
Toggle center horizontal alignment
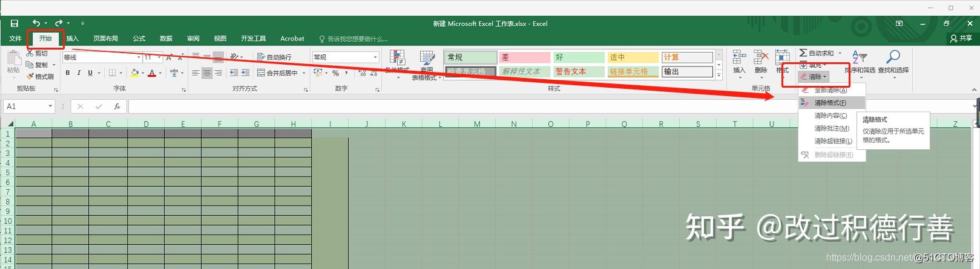pos(207,73)
